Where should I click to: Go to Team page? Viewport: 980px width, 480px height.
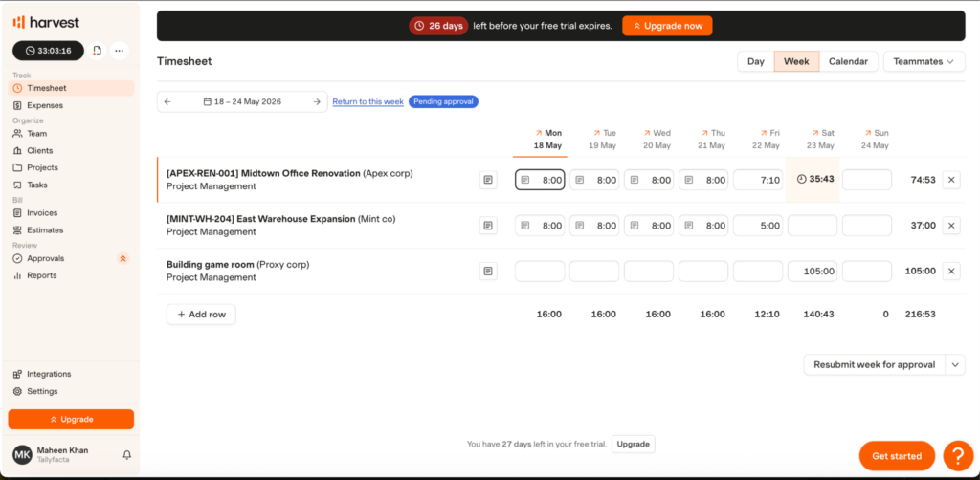[x=71, y=134]
